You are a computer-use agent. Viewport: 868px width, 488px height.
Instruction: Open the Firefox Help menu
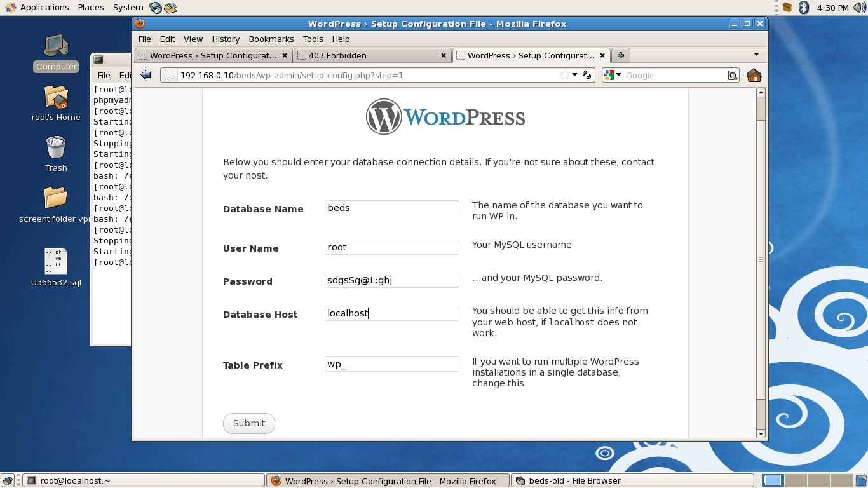click(341, 39)
